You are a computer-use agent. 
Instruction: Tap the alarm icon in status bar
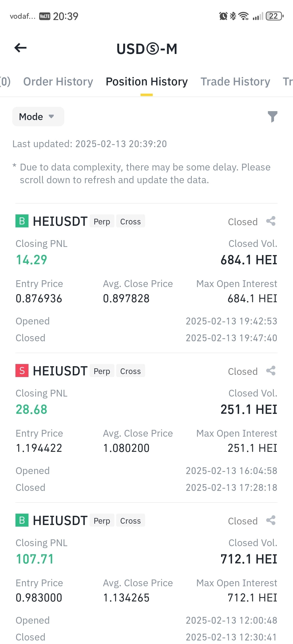tap(223, 16)
